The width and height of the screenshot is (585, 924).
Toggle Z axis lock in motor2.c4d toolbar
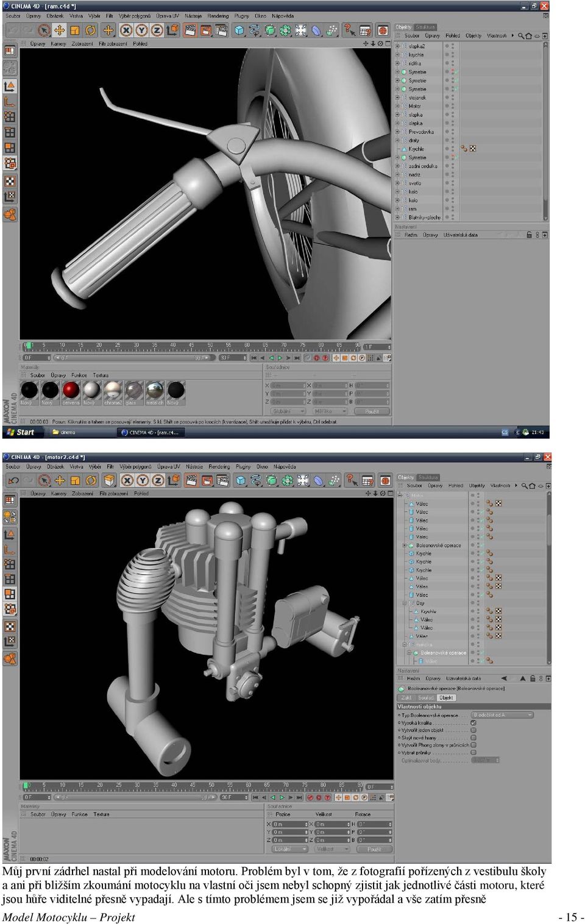(158, 480)
